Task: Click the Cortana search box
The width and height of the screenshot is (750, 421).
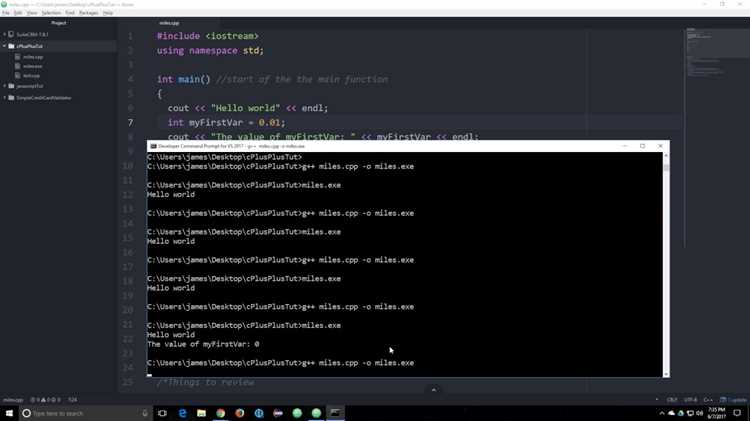Action: point(86,413)
